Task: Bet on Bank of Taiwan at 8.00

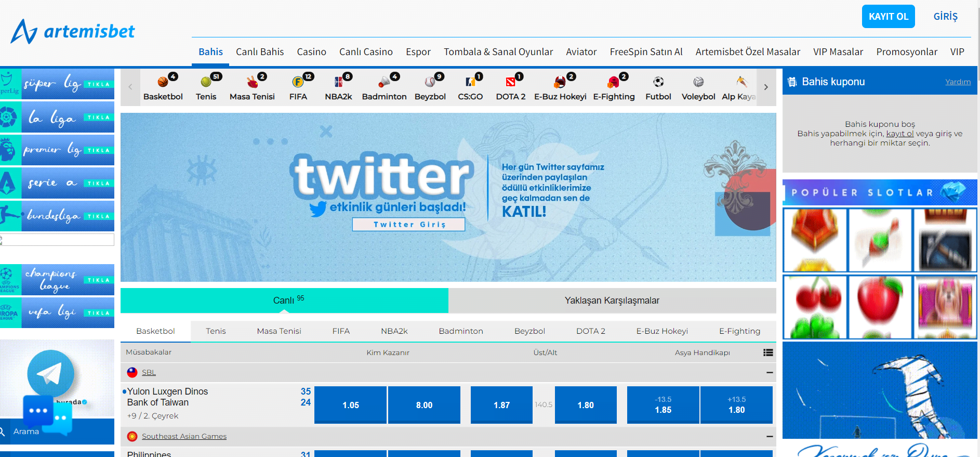Action: [x=424, y=405]
